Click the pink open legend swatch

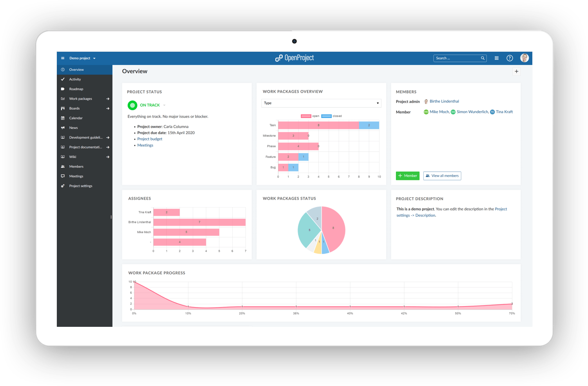[307, 116]
